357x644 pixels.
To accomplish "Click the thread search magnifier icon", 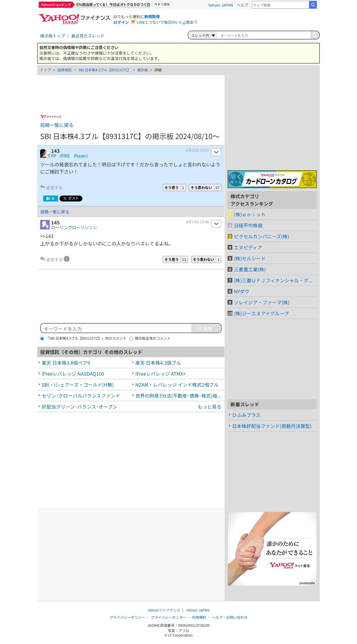I will [314, 35].
